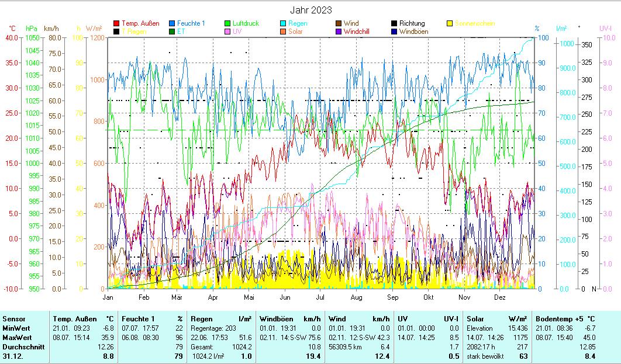This screenshot has height=364, width=621.
Task: Click the yellow Sonnenschein legend swatch
Action: (450, 24)
